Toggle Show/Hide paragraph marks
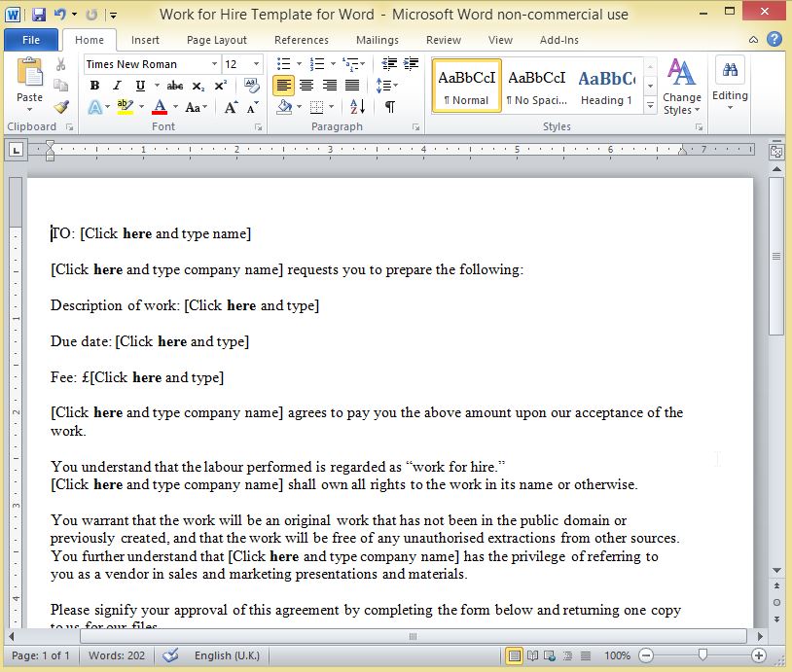792x672 pixels. 389,107
